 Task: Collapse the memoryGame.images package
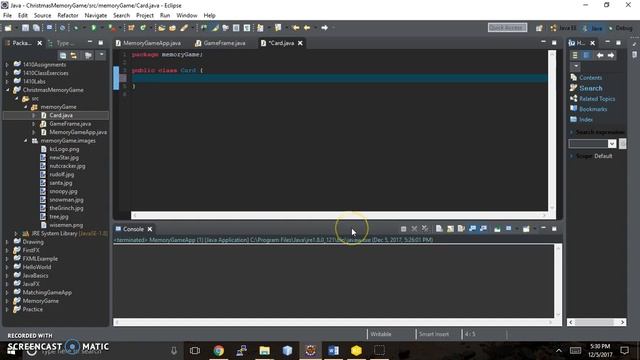click(25, 140)
